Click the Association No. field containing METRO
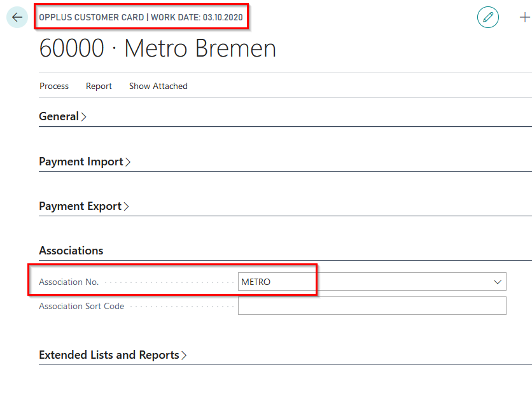 363,282
